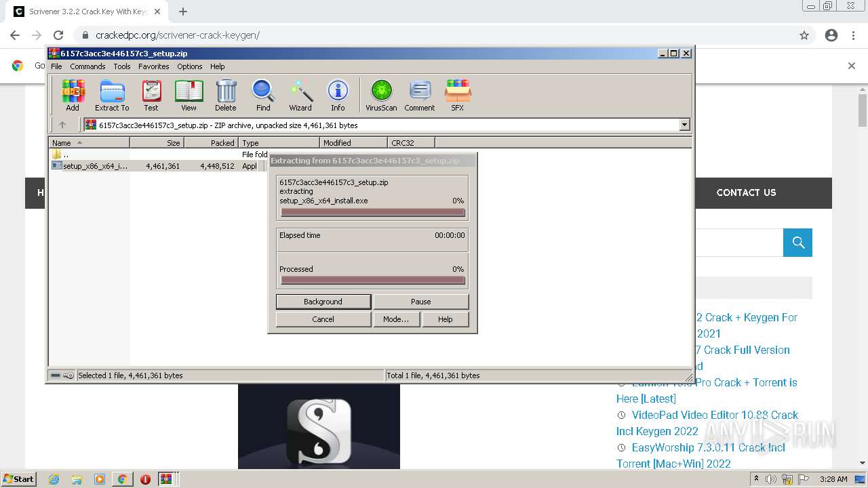The image size is (868, 488).
Task: Open the Comment tool
Action: pyautogui.click(x=420, y=95)
